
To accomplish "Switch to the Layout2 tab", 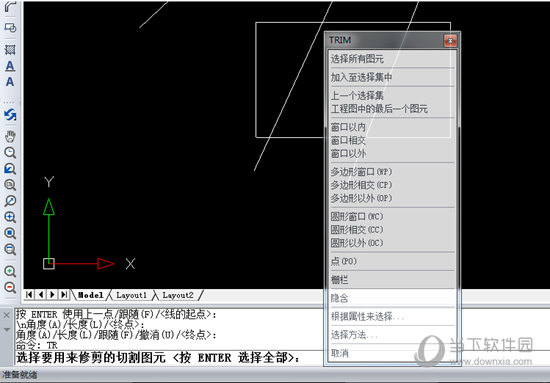I will point(177,295).
